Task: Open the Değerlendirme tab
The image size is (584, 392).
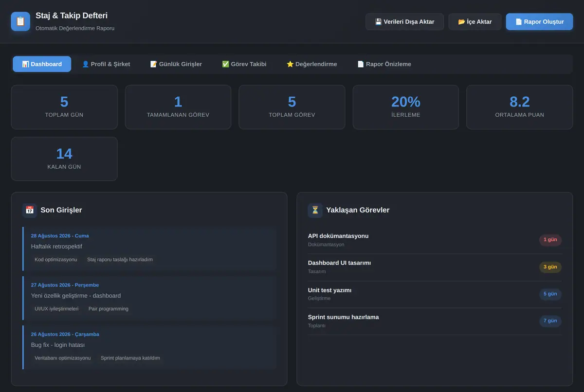Action: point(312,64)
